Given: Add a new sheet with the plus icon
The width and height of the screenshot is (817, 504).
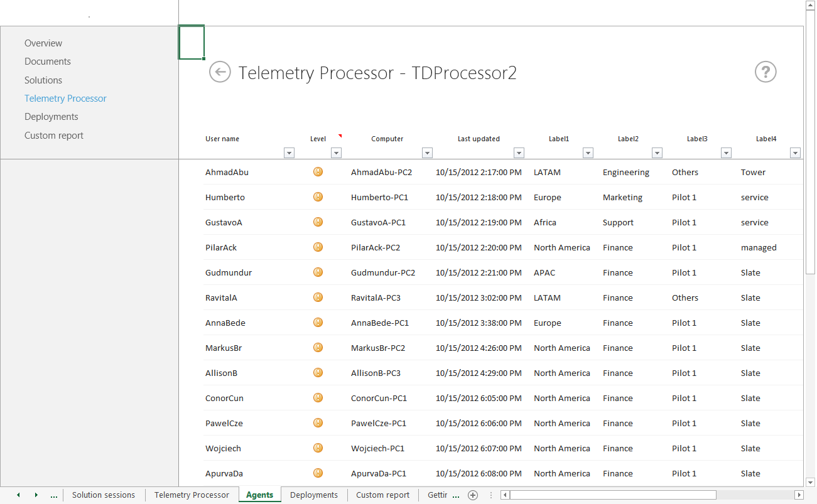Looking at the screenshot, I should click(x=473, y=495).
